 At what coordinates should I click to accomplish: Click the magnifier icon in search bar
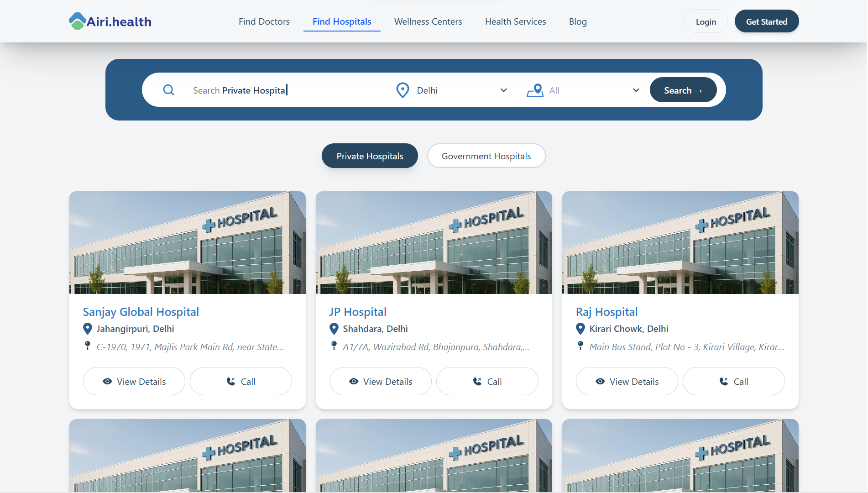pyautogui.click(x=169, y=90)
